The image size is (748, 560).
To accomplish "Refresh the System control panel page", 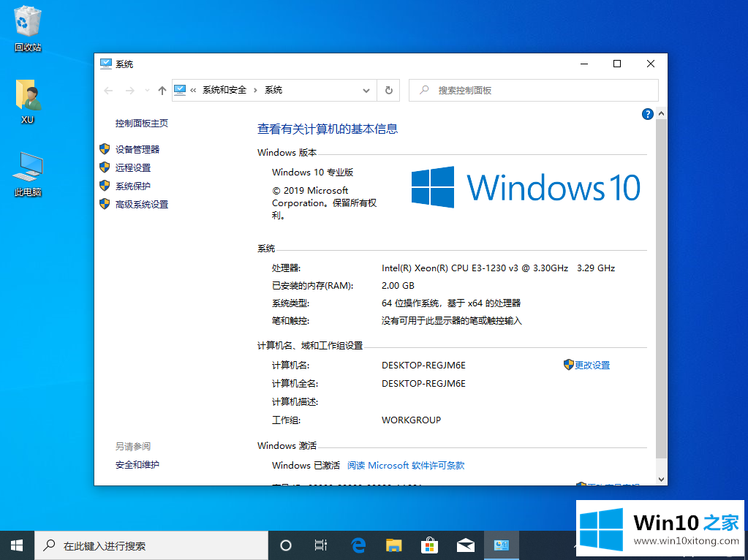I will click(388, 90).
